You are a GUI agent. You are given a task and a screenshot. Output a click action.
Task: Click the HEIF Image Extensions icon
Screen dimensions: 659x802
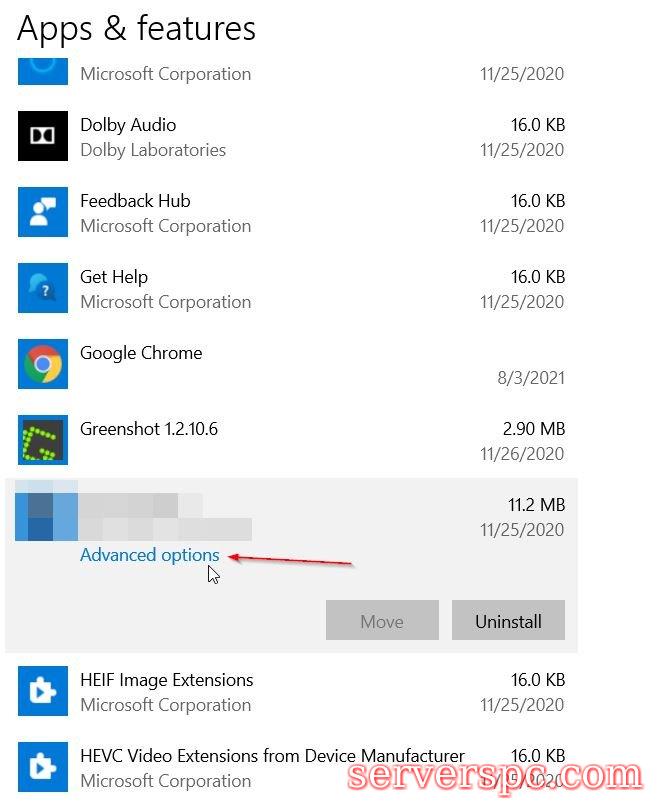pos(43,691)
